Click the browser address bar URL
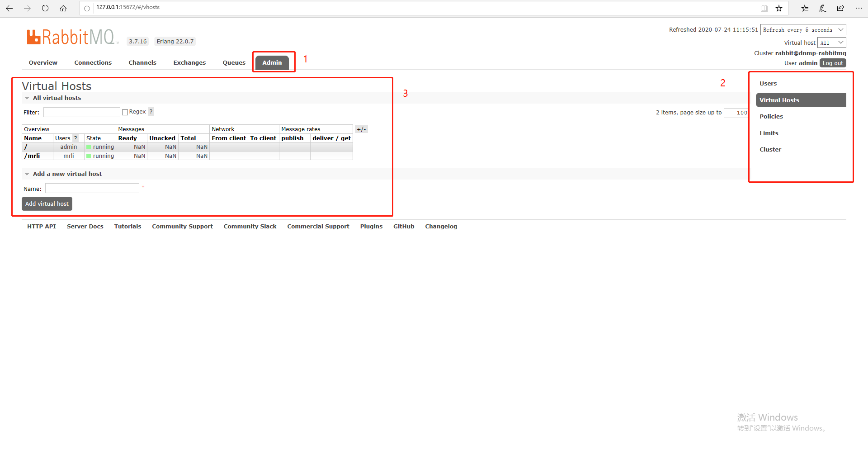 (128, 7)
